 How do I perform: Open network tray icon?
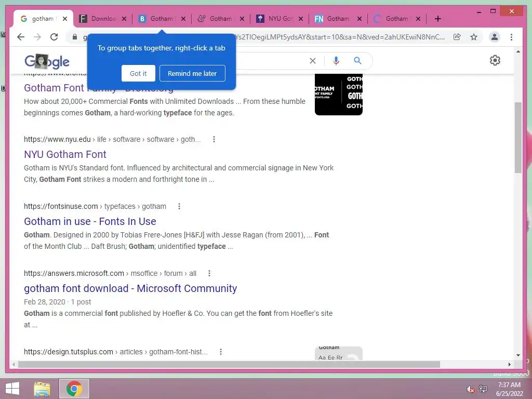[x=483, y=389]
